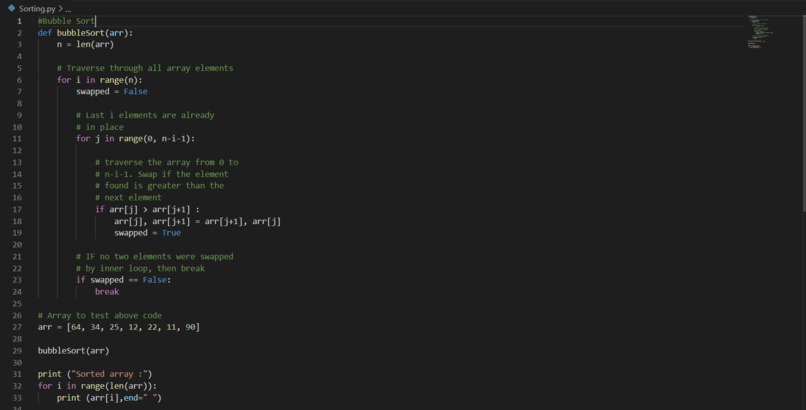Click 'bubbleSort(arr)' call on line 29
This screenshot has width=806, height=410.
pyautogui.click(x=74, y=351)
